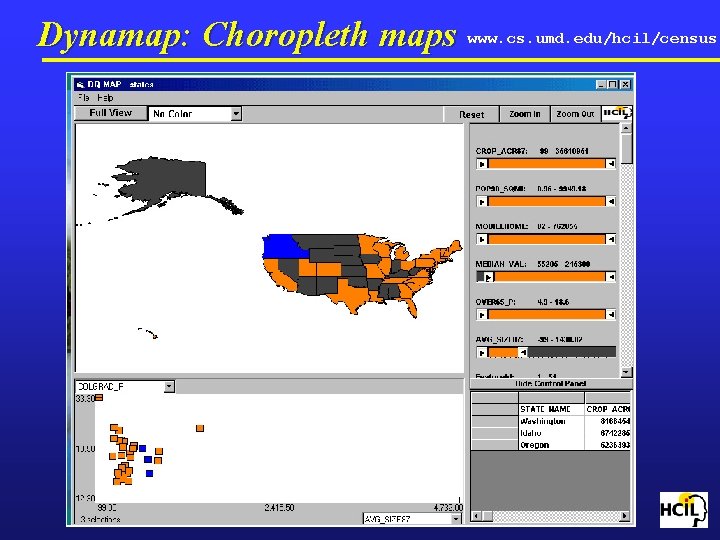Open the File menu
This screenshot has height=540, width=720.
coord(84,97)
